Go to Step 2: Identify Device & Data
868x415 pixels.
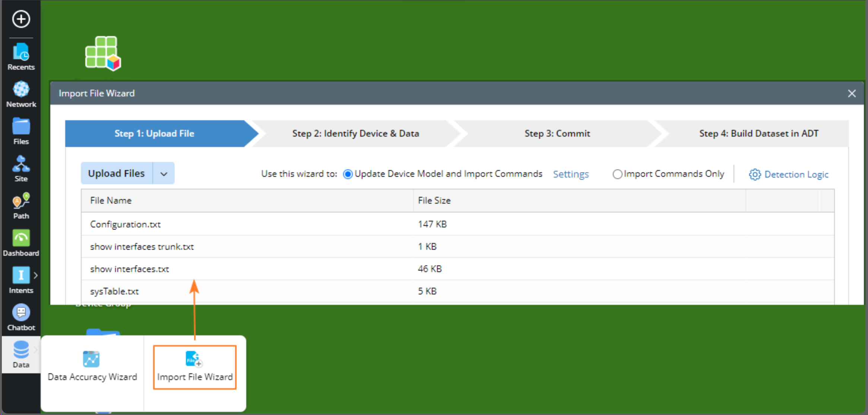(355, 134)
